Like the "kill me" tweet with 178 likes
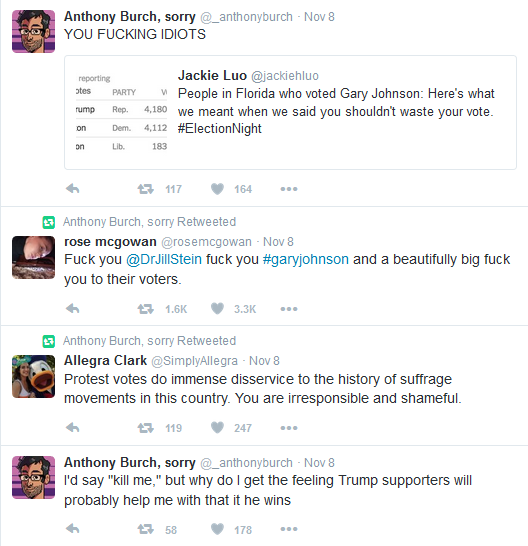 pyautogui.click(x=217, y=529)
